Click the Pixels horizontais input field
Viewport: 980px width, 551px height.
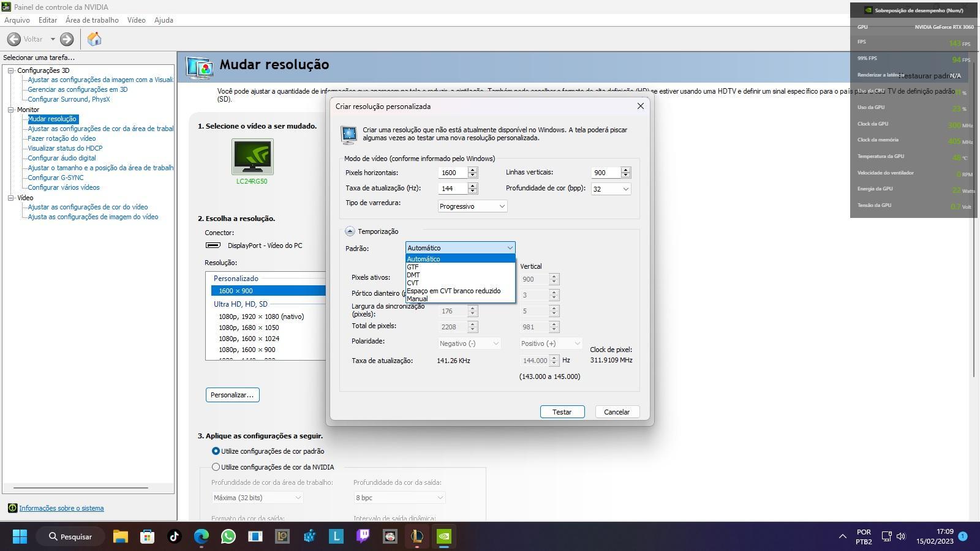[453, 173]
